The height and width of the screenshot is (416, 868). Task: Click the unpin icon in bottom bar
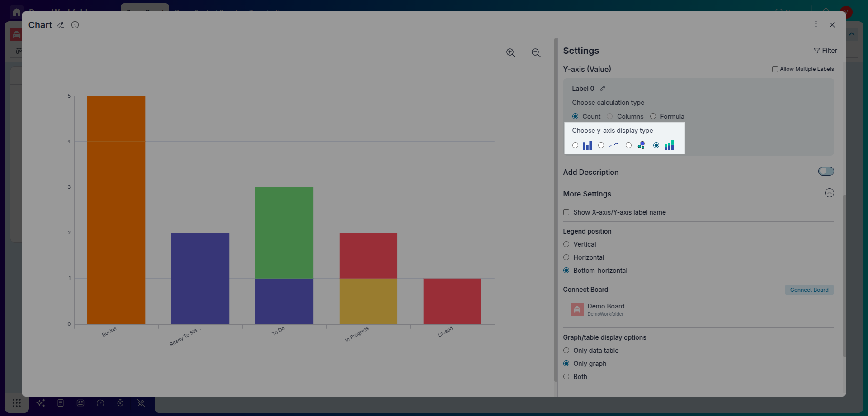click(x=141, y=403)
